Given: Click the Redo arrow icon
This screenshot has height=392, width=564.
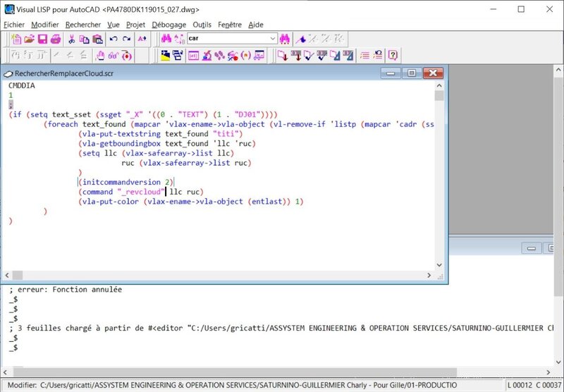Looking at the screenshot, I should (x=127, y=39).
